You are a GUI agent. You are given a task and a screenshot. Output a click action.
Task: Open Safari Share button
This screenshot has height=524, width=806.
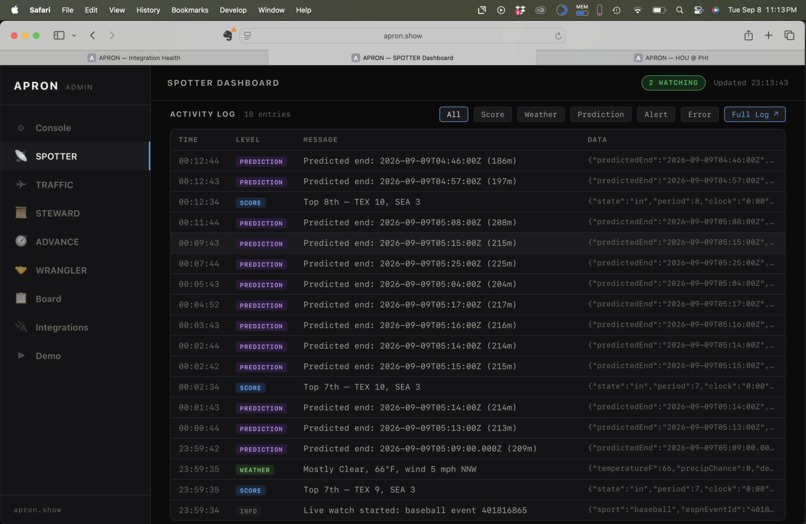(748, 35)
